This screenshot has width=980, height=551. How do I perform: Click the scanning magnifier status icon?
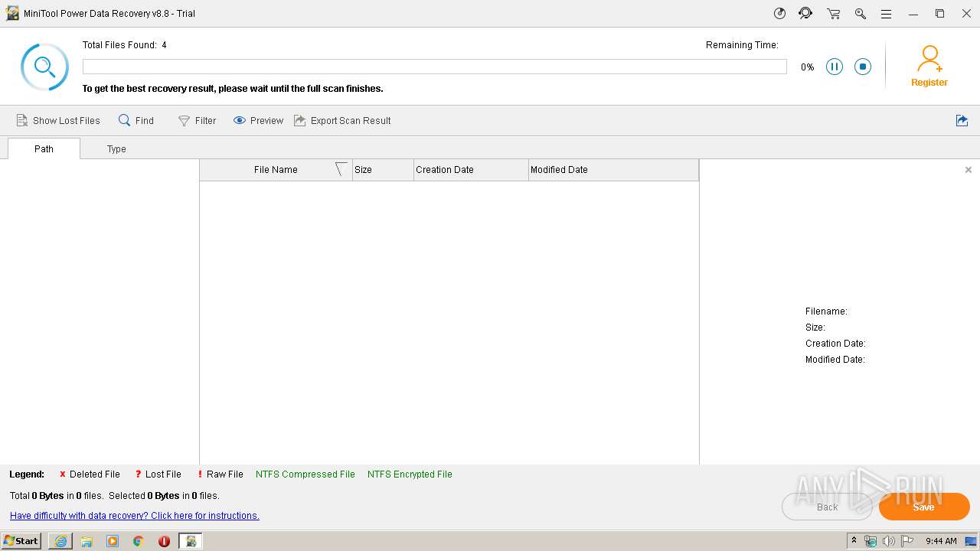[x=44, y=67]
